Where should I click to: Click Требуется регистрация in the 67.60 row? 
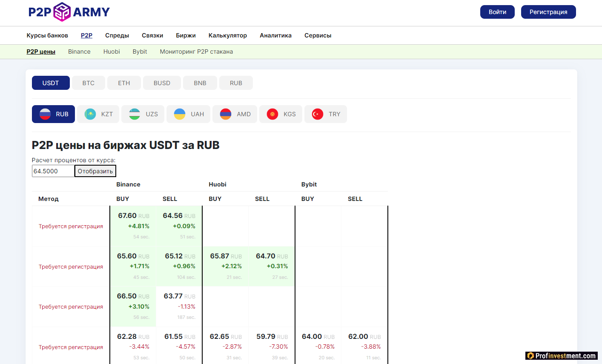71,226
